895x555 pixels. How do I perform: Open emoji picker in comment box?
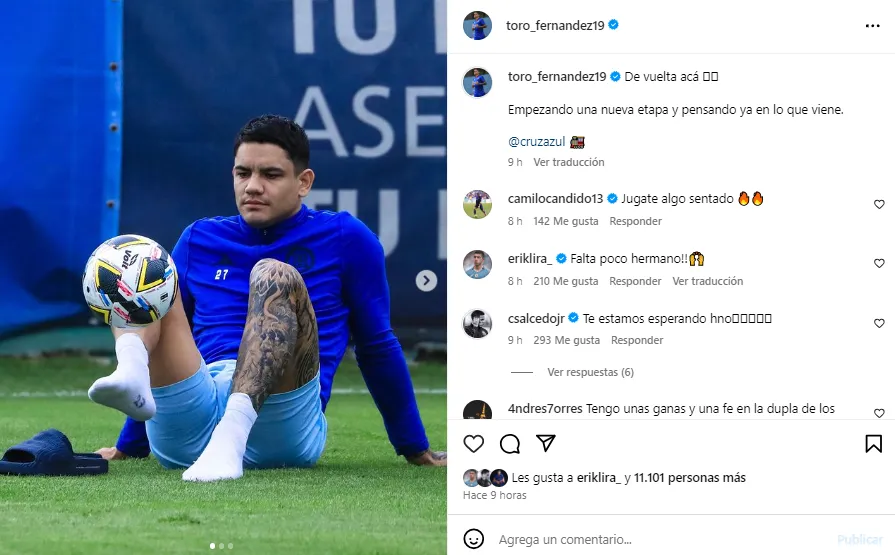pyautogui.click(x=474, y=538)
